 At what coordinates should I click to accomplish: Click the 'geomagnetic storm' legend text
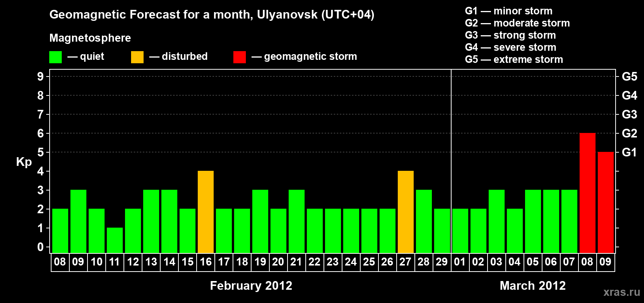tap(311, 57)
